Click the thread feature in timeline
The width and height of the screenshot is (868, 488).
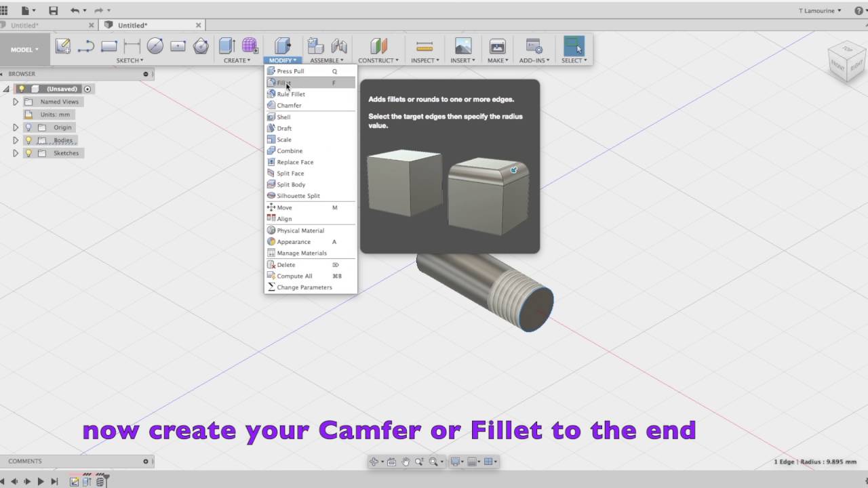(100, 481)
